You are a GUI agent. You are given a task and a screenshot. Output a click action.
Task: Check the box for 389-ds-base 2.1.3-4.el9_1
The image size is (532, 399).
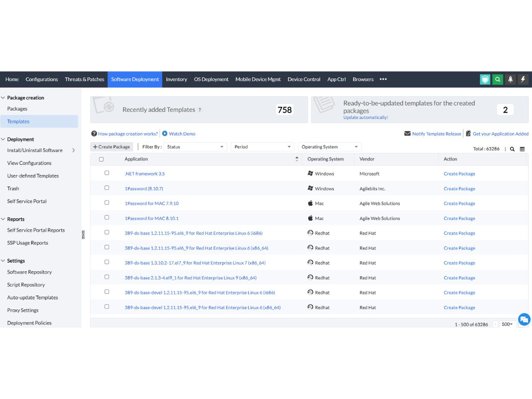tap(107, 277)
